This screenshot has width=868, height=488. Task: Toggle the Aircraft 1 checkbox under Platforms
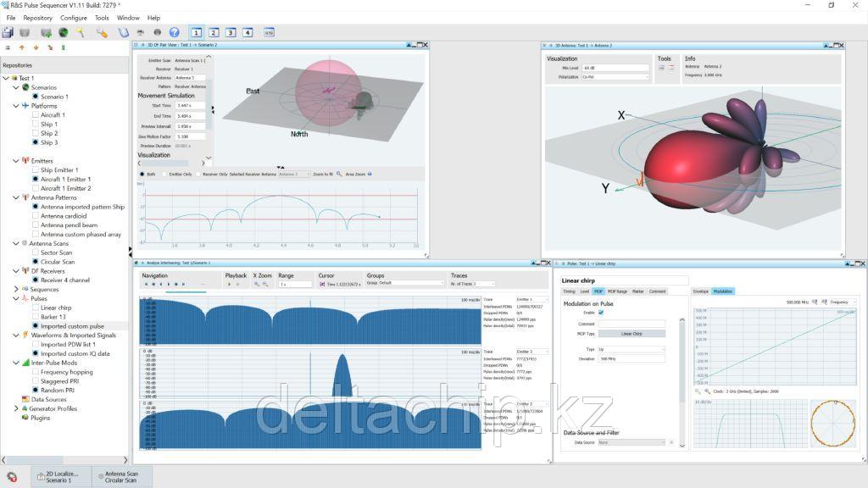[x=36, y=115]
